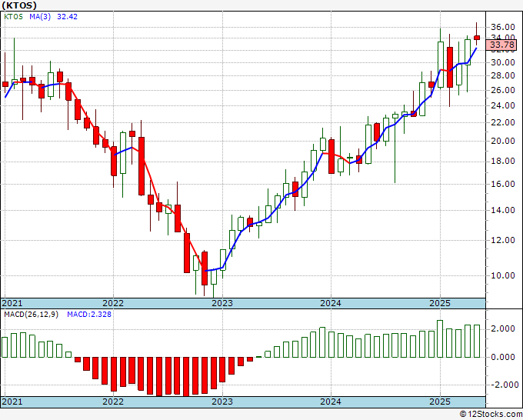Viewport: 523px width, 420px height.
Task: Click the 22.00 price axis label
Action: [503, 122]
